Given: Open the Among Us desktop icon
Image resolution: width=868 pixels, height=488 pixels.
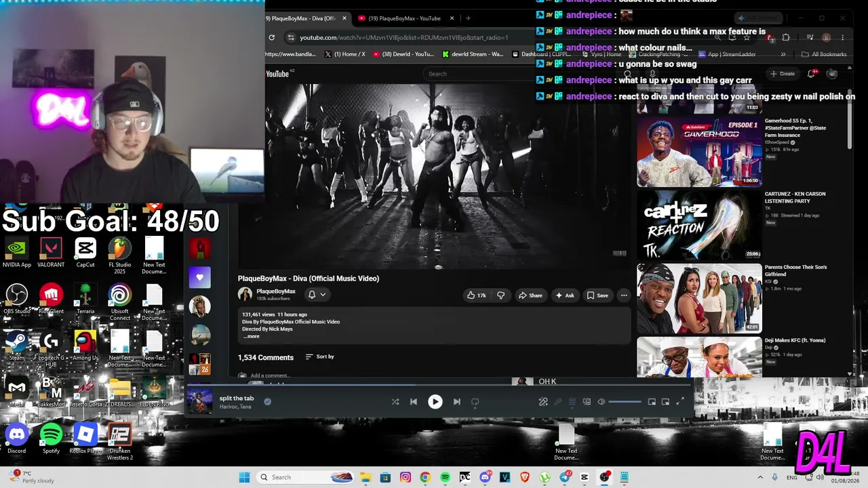Looking at the screenshot, I should (85, 346).
